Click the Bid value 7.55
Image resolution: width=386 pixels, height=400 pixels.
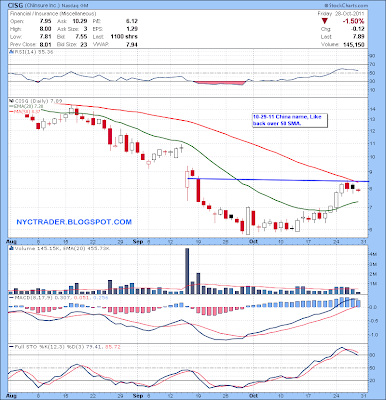click(x=81, y=37)
